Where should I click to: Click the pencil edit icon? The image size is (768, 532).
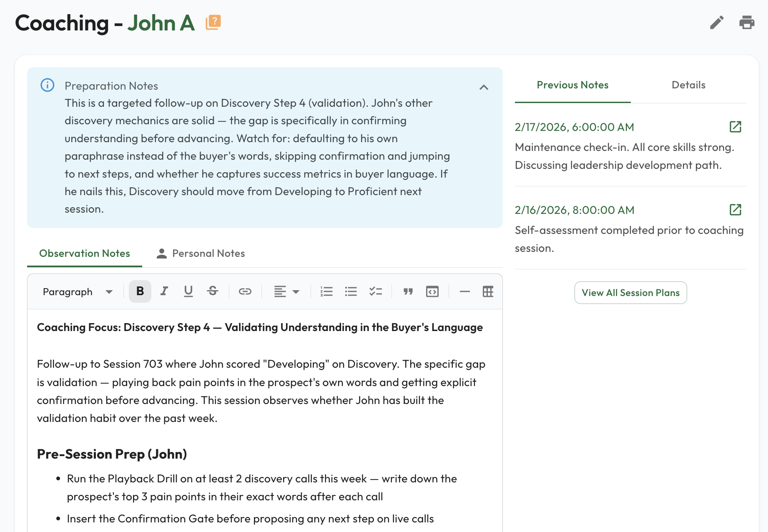coord(716,23)
